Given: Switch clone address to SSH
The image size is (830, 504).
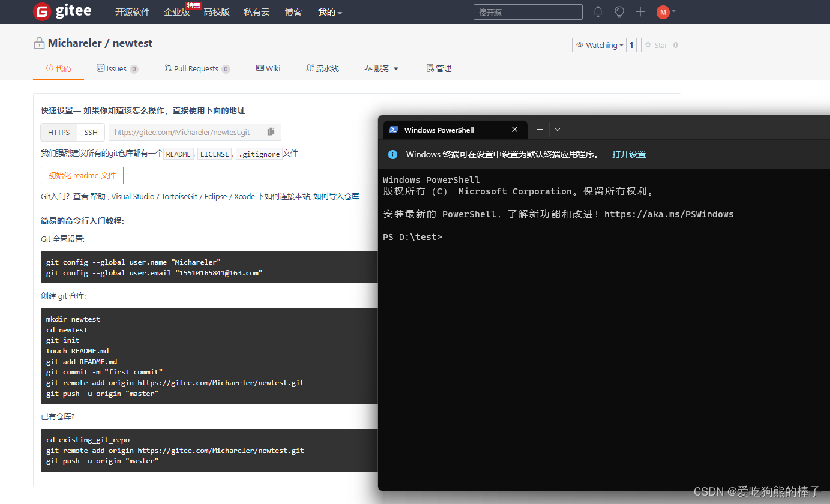Looking at the screenshot, I should click(x=91, y=132).
